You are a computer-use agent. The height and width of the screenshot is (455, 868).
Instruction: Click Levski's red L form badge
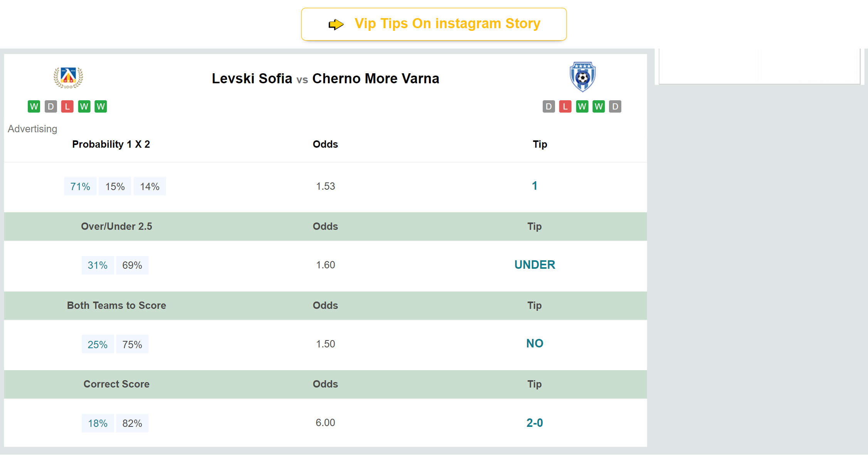(67, 106)
